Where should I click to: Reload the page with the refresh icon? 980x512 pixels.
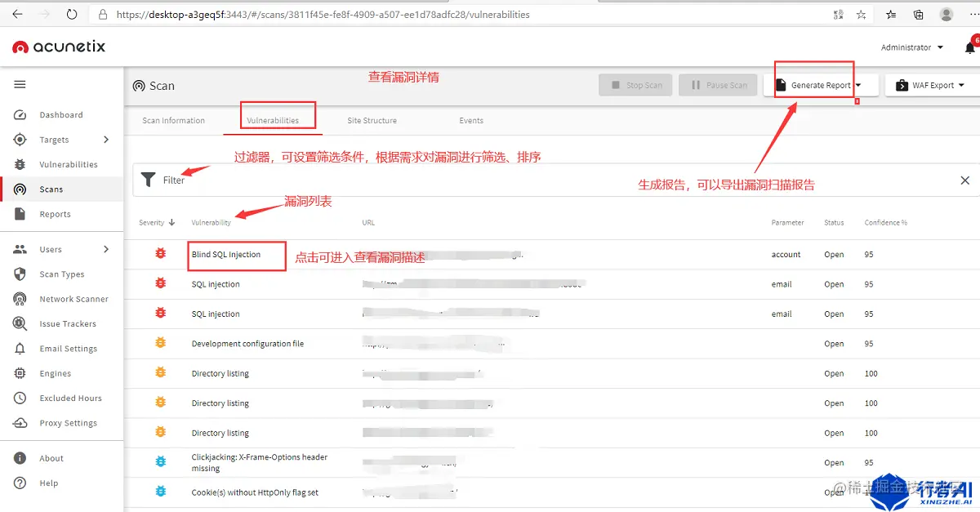72,14
